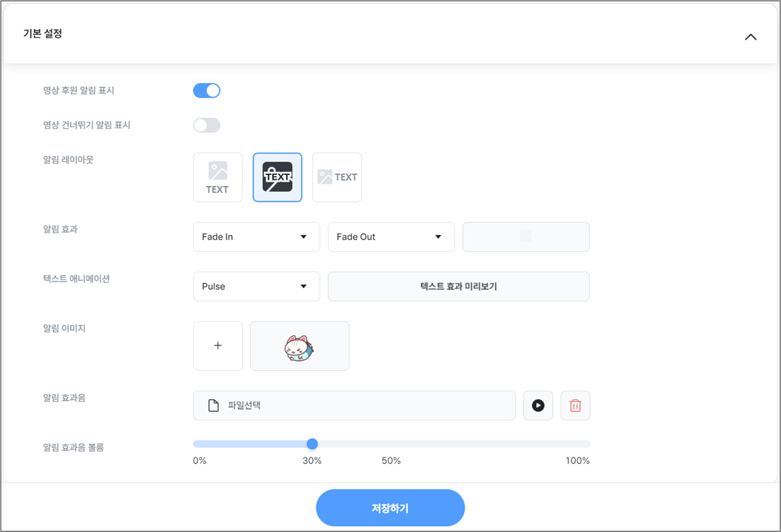Screen dimensions: 781x532
Task: Click the 알림 레이아웃 label
Action: pyautogui.click(x=68, y=160)
